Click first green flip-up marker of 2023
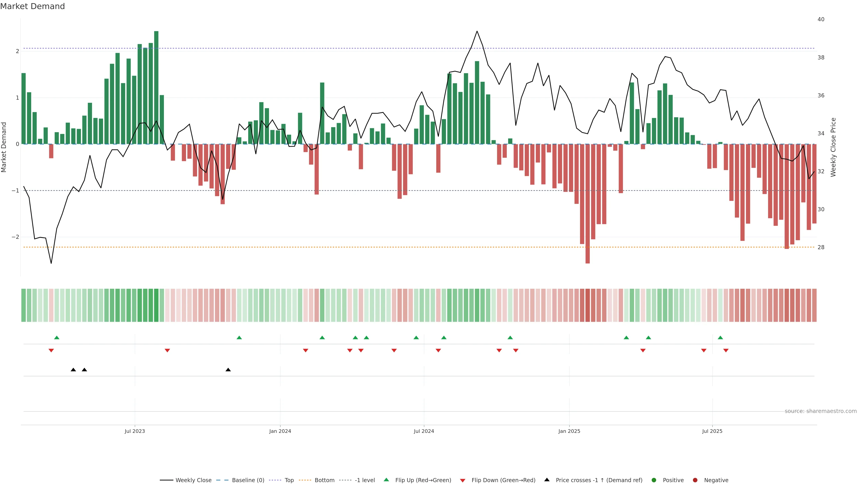The image size is (868, 488). click(57, 338)
